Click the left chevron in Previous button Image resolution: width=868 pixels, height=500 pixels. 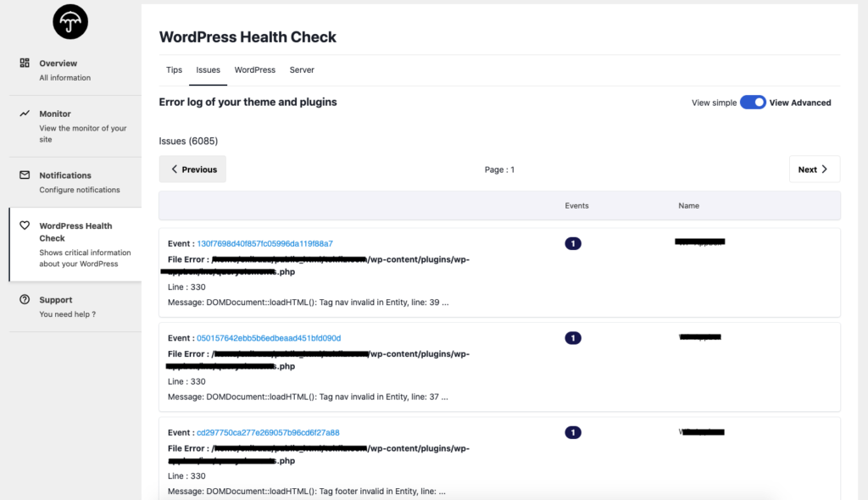175,169
